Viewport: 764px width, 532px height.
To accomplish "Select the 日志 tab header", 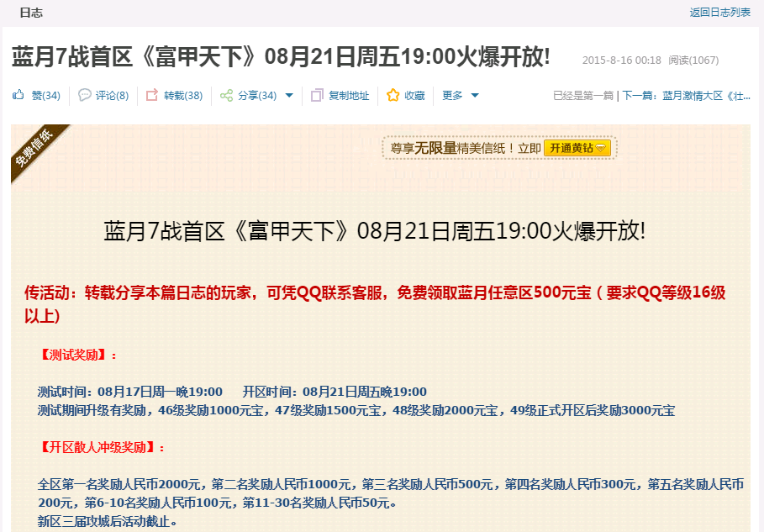I will coord(31,13).
